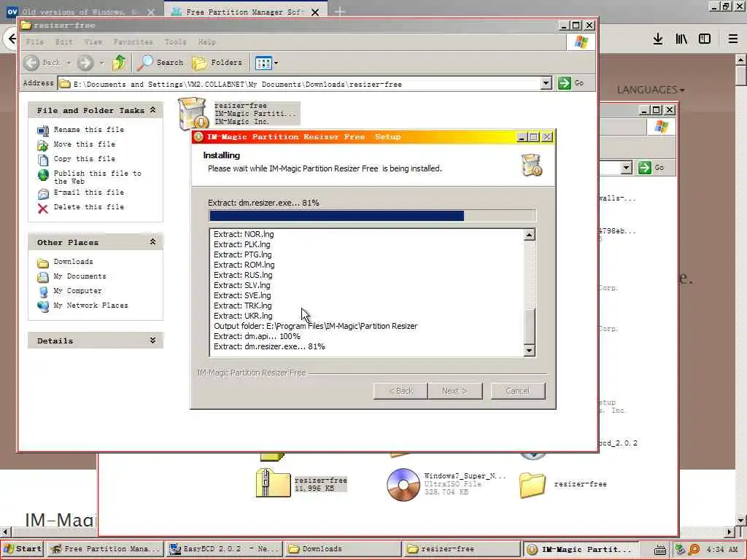Open My Documents in Other Places
This screenshot has width=747, height=560.
tap(80, 276)
